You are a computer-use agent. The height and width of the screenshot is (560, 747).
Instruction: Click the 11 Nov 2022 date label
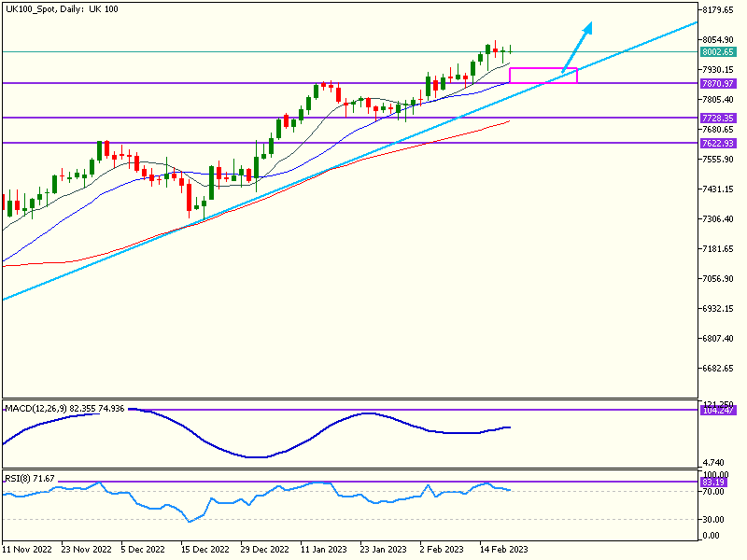coord(28,551)
